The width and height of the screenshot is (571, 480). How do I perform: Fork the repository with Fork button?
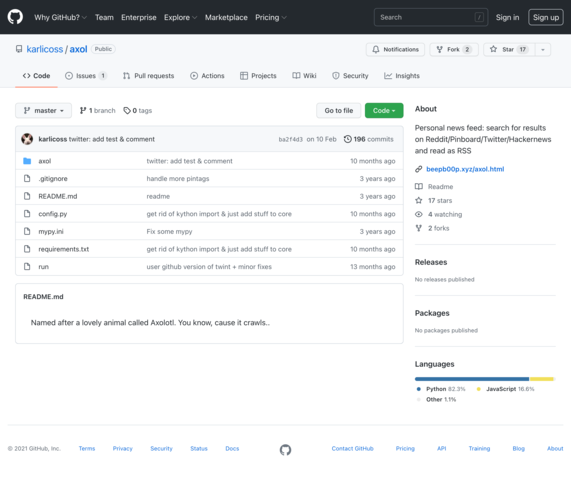(454, 50)
